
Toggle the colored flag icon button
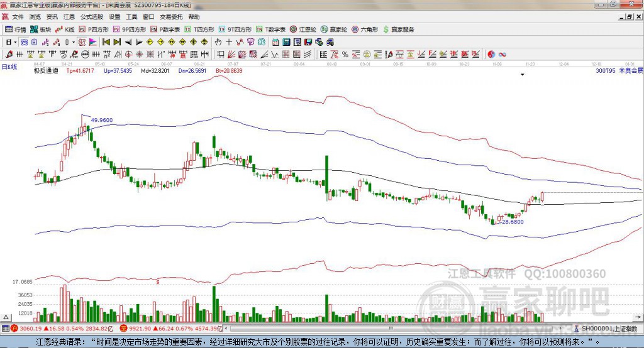pos(93,42)
